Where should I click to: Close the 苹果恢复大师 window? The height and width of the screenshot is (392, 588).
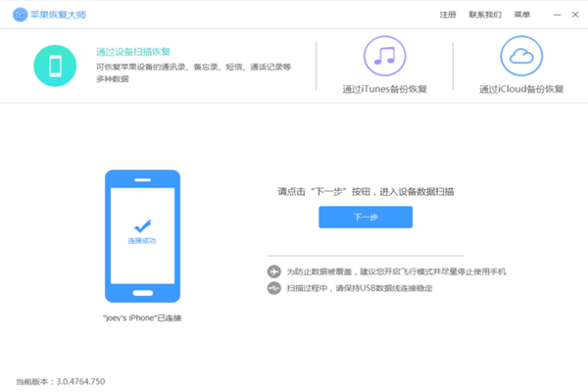573,15
